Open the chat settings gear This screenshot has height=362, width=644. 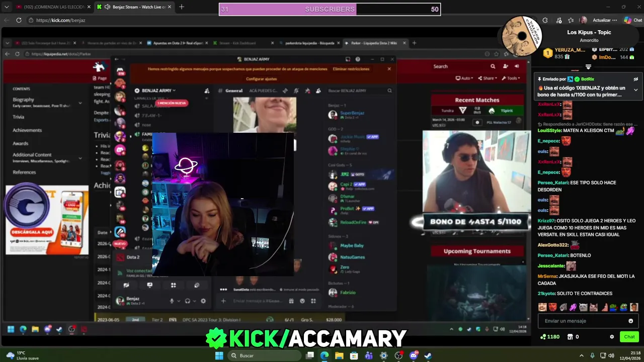point(612,337)
